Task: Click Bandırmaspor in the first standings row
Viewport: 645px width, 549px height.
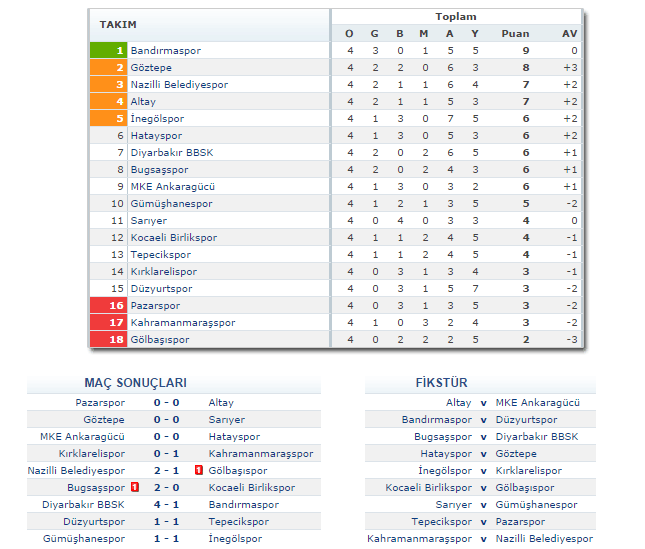Action: pos(165,50)
